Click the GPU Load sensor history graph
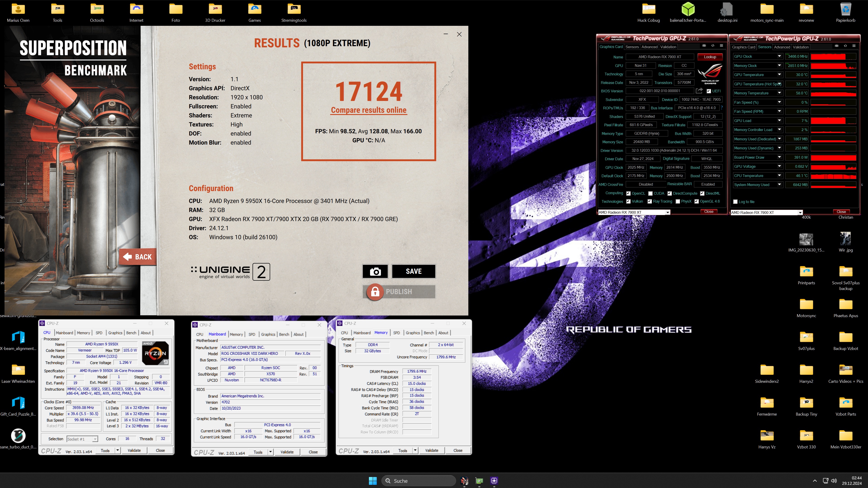The width and height of the screenshot is (868, 488). coord(833,121)
